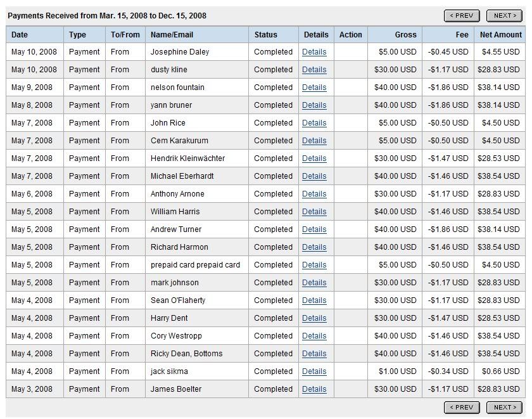The image size is (532, 419).
Task: Open Details link for dusty kline
Action: point(314,70)
